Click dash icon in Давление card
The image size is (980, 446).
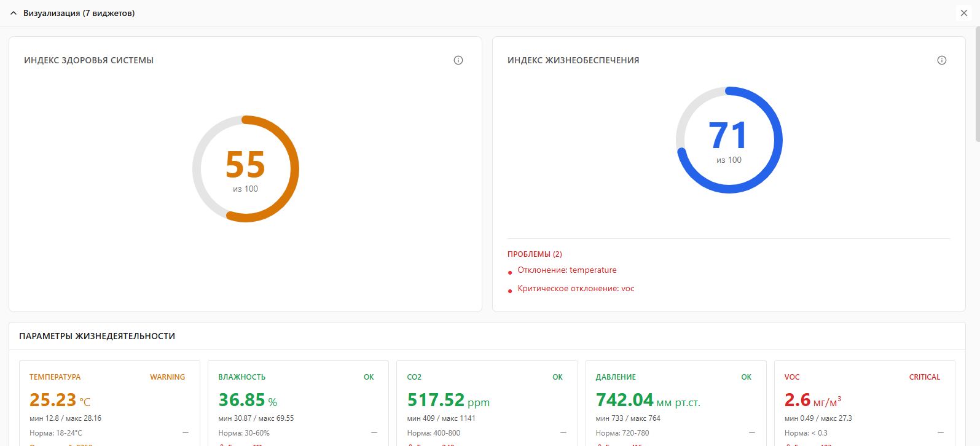pyautogui.click(x=752, y=432)
